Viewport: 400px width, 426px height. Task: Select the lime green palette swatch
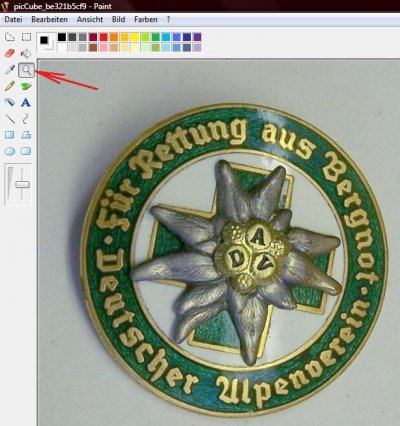point(145,37)
